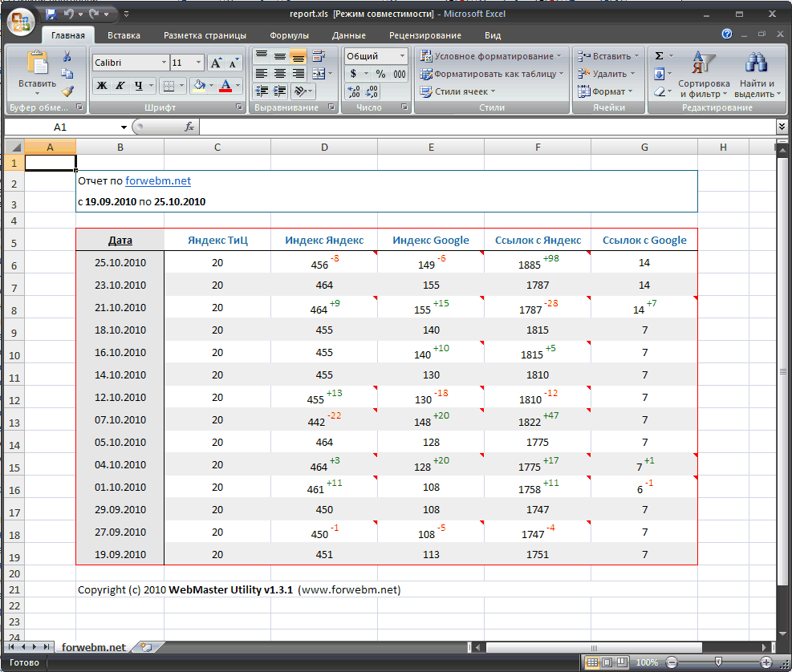Click the AutoSum sigma icon
The image size is (792, 672).
pos(659,56)
